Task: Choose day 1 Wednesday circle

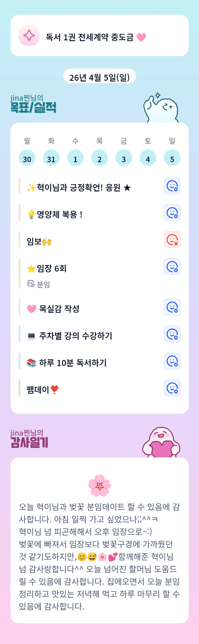Action: 75,158
